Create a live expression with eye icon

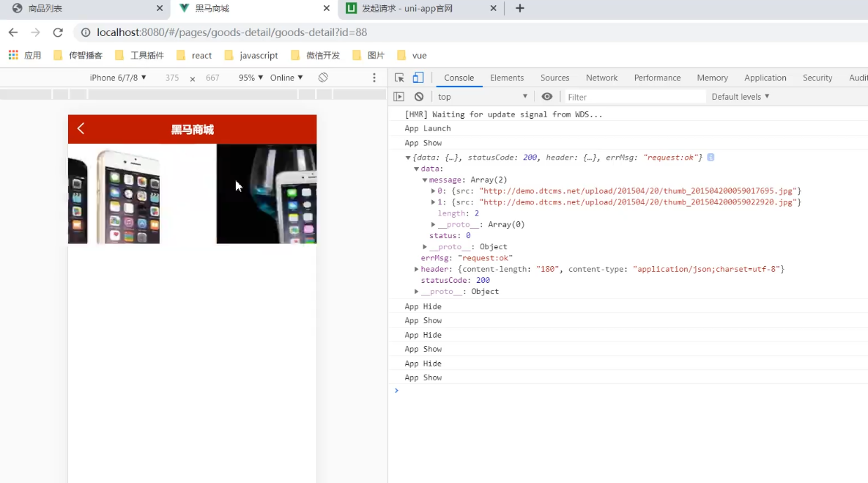(547, 96)
